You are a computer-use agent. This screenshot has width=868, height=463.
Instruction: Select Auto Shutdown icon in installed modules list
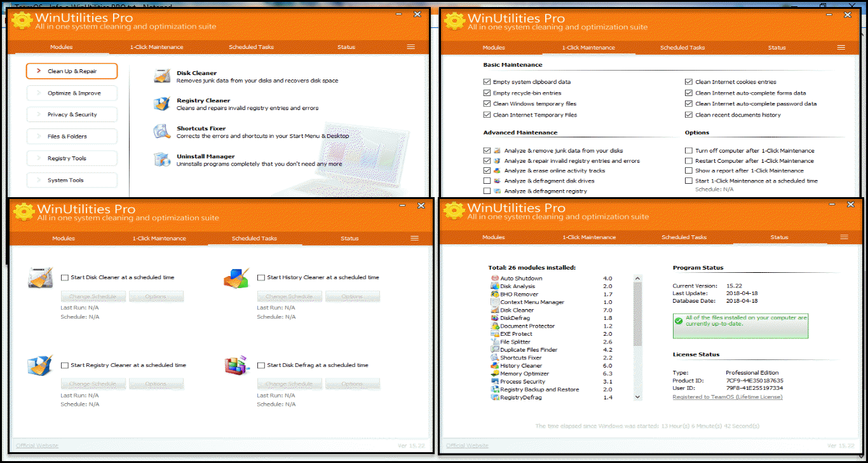point(495,279)
